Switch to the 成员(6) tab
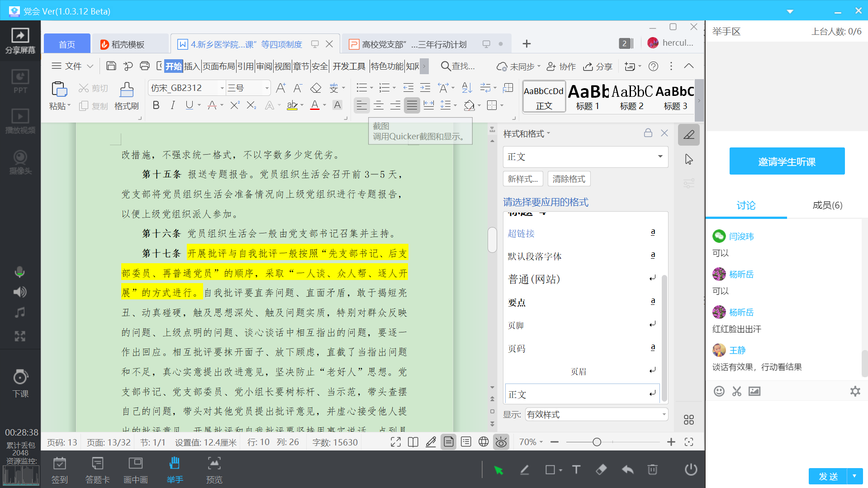The width and height of the screenshot is (868, 488). [827, 205]
